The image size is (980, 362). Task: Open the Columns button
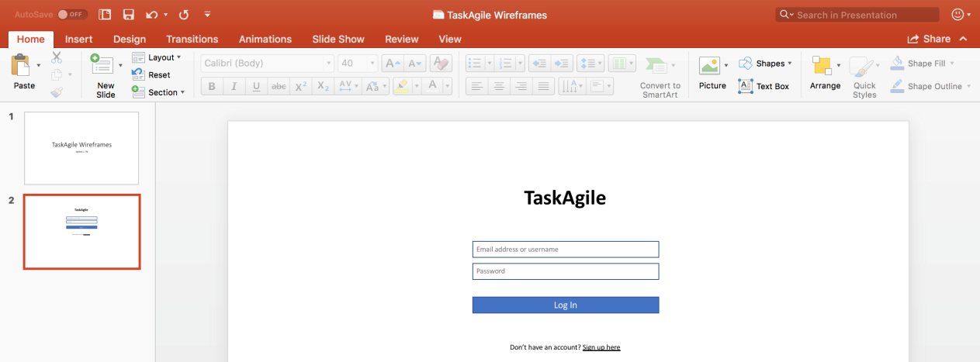pyautogui.click(x=622, y=64)
